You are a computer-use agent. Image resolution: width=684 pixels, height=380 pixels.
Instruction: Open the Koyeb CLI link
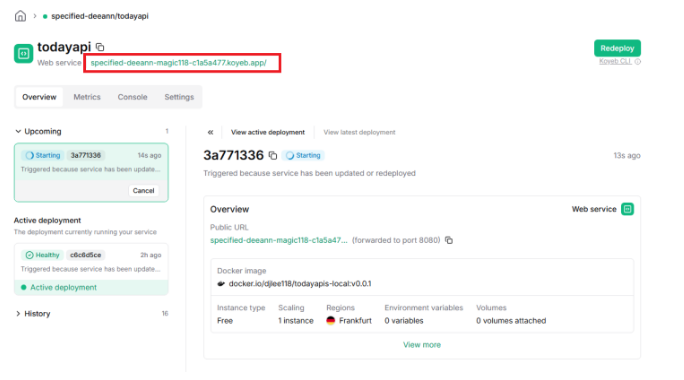pos(615,62)
